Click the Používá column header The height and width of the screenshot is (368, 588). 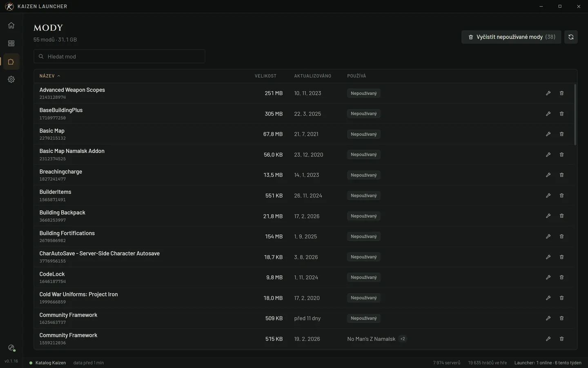click(x=356, y=76)
